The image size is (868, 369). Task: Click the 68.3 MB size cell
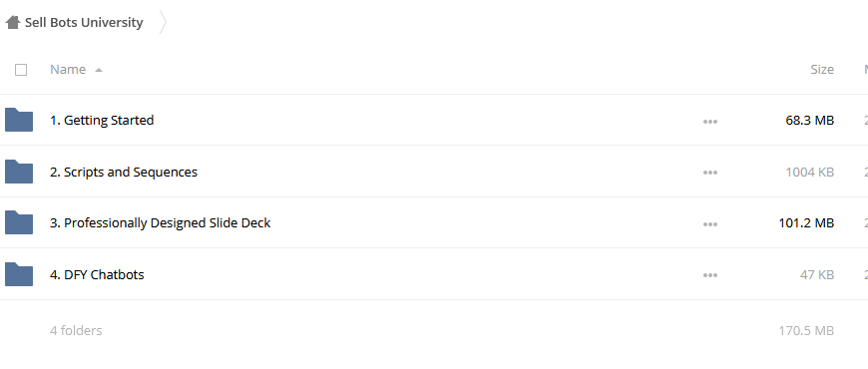click(809, 120)
